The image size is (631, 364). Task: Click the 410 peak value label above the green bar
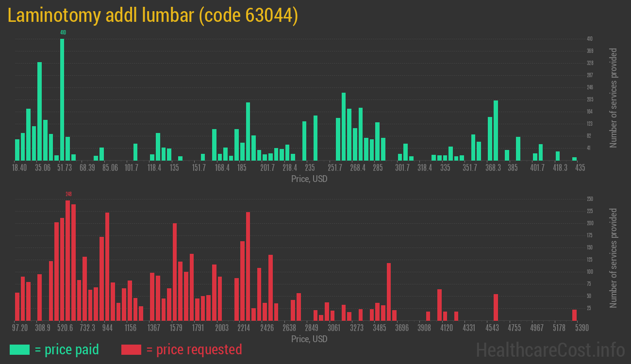pyautogui.click(x=63, y=33)
